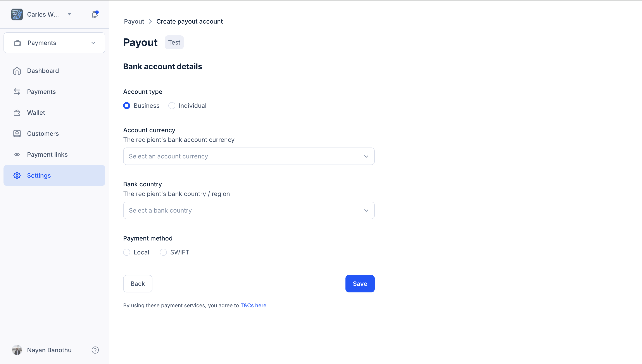The image size is (642, 364).
Task: Select the Individual account type
Action: pos(172,106)
